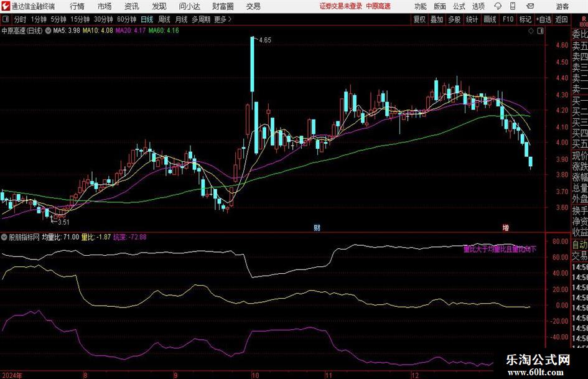Add stock via +自选 button
Viewport: 588px width, 379px height.
click(544, 19)
